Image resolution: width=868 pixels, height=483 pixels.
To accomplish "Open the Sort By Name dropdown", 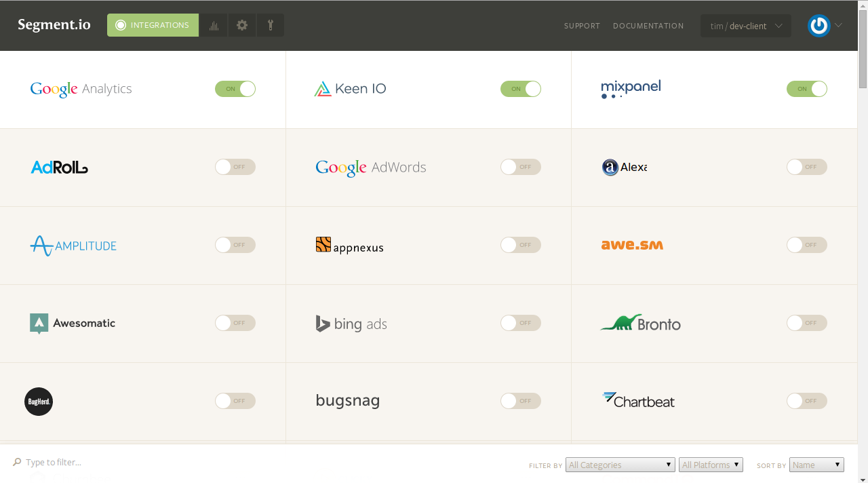I will [x=816, y=465].
